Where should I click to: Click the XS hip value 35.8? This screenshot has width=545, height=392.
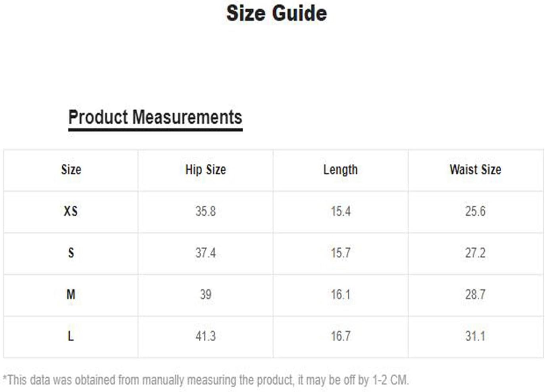[x=205, y=211]
